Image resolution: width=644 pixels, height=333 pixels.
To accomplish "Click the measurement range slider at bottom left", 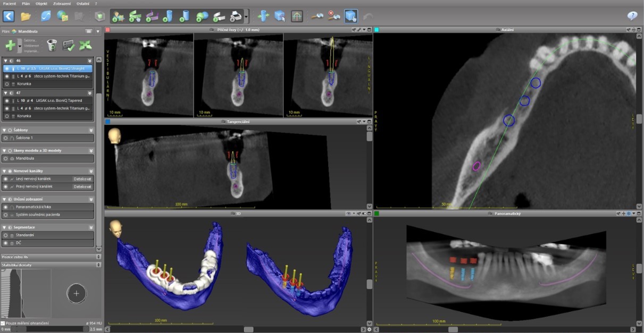I will coord(51,329).
